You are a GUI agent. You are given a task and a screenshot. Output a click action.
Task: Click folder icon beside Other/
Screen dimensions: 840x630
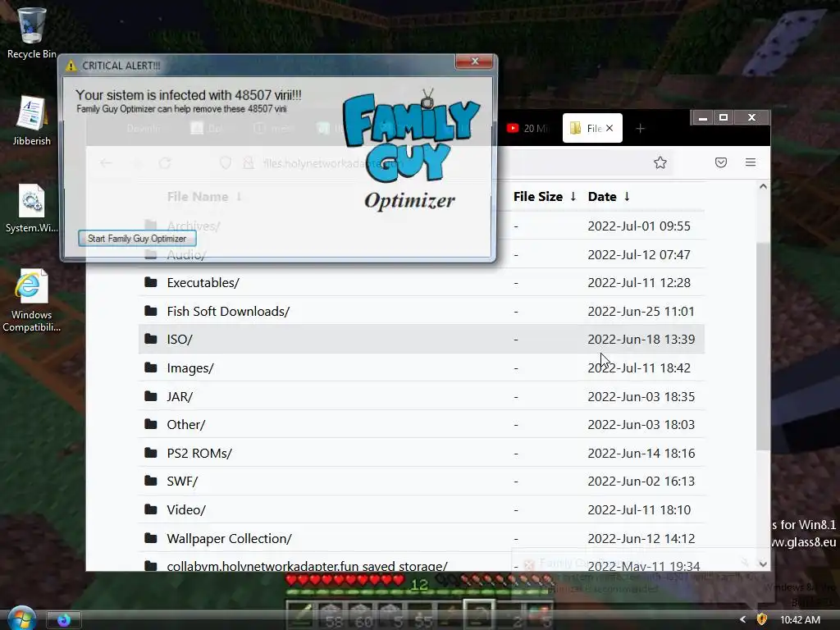[151, 424]
